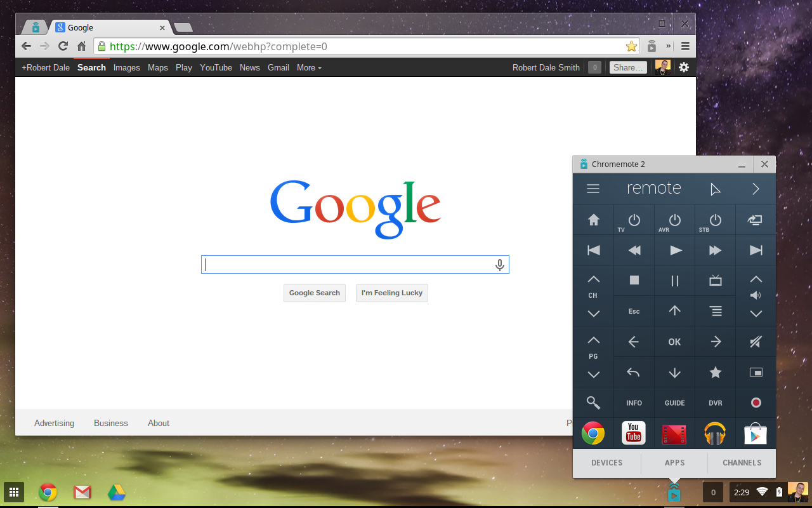
Task: Lower the volume on the remote
Action: [x=756, y=313]
